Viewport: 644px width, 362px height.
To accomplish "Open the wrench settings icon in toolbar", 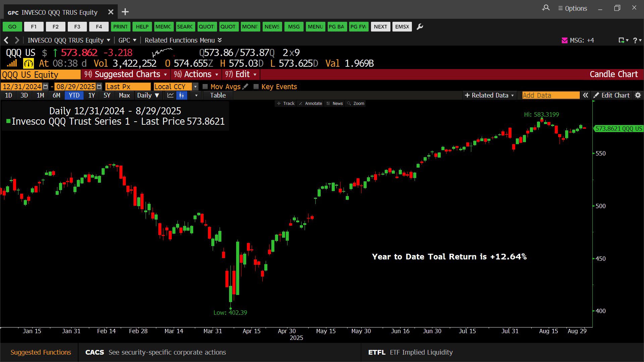I will (x=420, y=27).
